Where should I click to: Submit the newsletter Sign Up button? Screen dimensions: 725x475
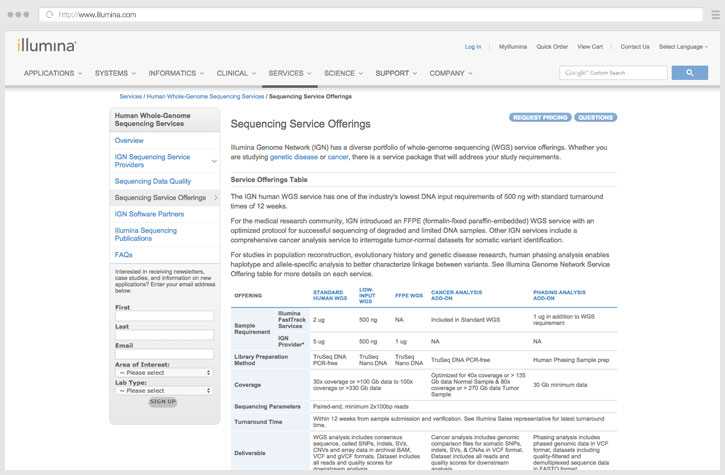[162, 401]
